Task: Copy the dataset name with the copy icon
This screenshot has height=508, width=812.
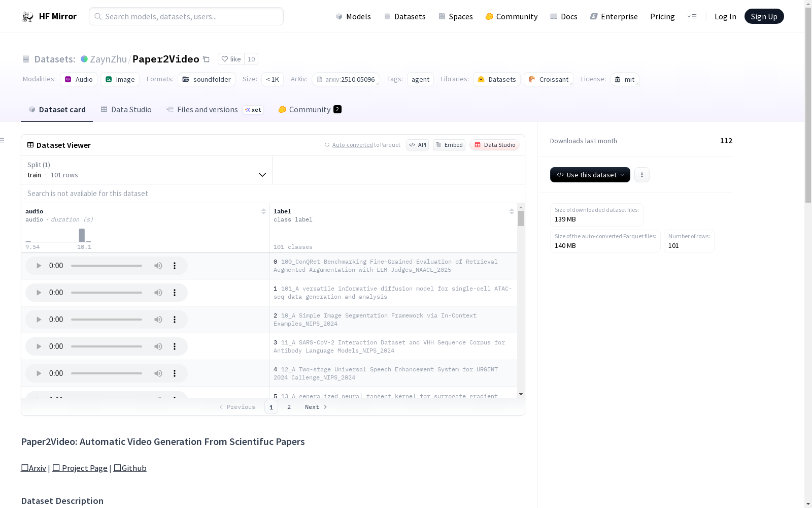Action: (x=206, y=59)
